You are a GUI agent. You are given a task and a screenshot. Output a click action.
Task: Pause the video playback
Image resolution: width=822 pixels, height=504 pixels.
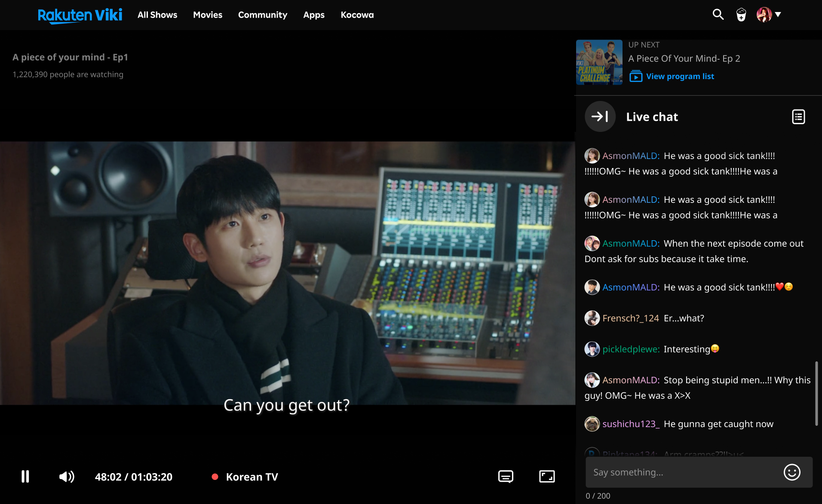25,477
